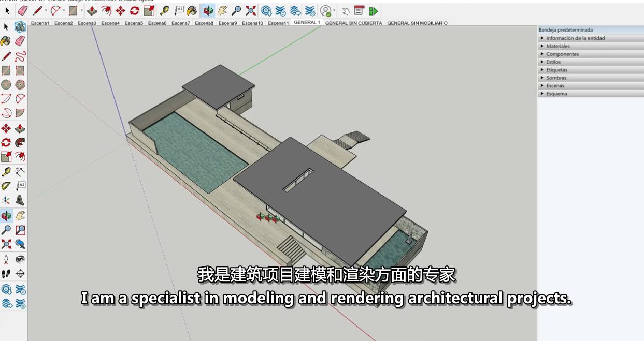Expand the Estilos panel
The image size is (644, 341).
pos(591,62)
